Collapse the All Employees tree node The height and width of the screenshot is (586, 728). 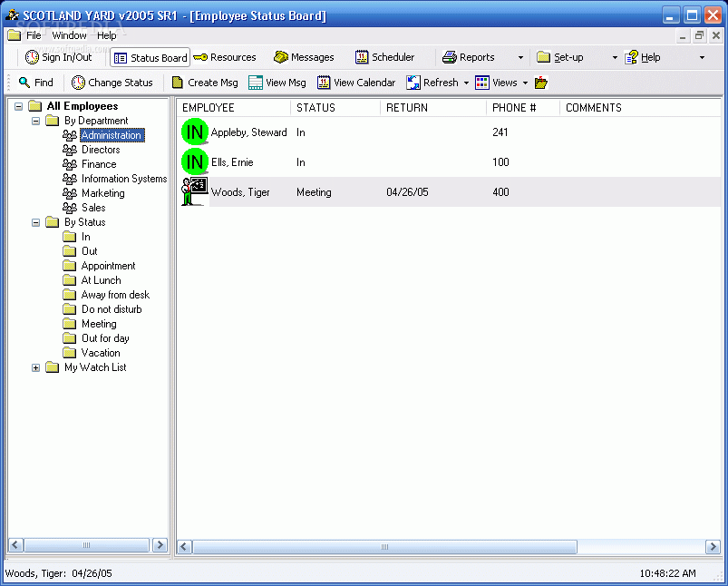18,106
